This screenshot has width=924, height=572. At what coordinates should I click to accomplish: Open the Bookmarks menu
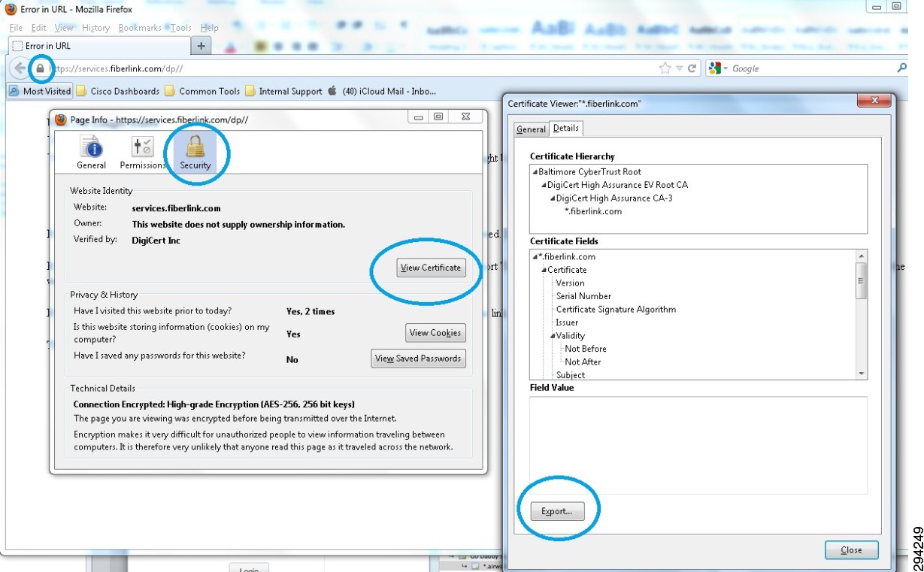(x=139, y=28)
